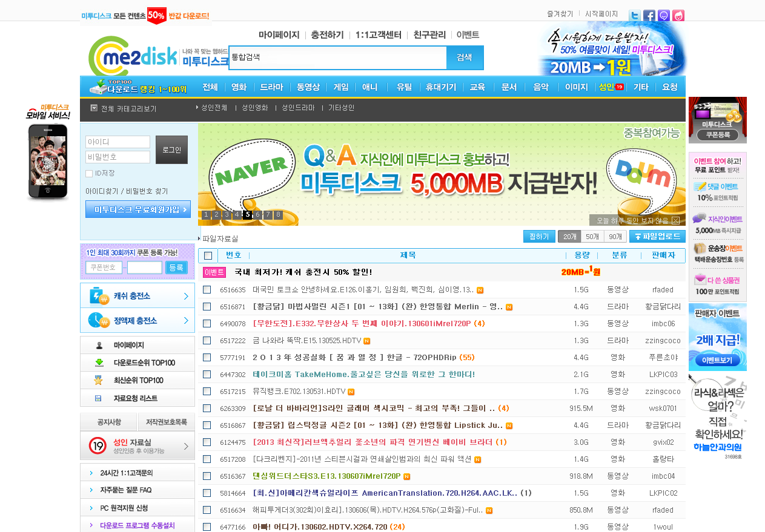Expand the 정액제 충전소 chevron arrow

click(185, 320)
